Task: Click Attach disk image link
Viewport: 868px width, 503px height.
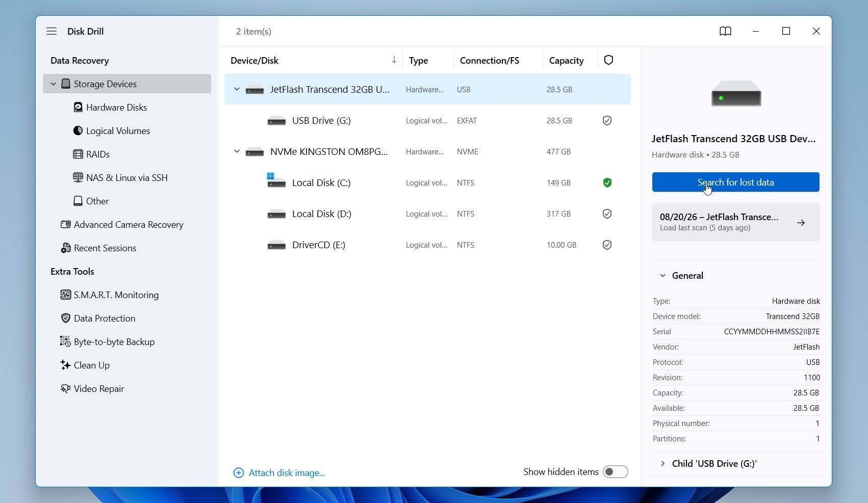Action: pyautogui.click(x=287, y=473)
